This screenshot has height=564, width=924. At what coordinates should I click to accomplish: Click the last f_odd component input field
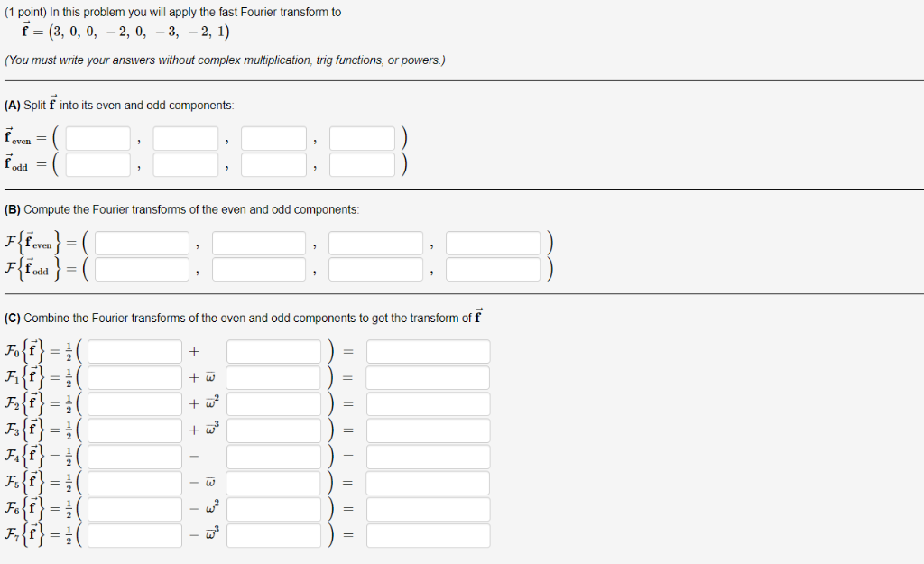361,163
